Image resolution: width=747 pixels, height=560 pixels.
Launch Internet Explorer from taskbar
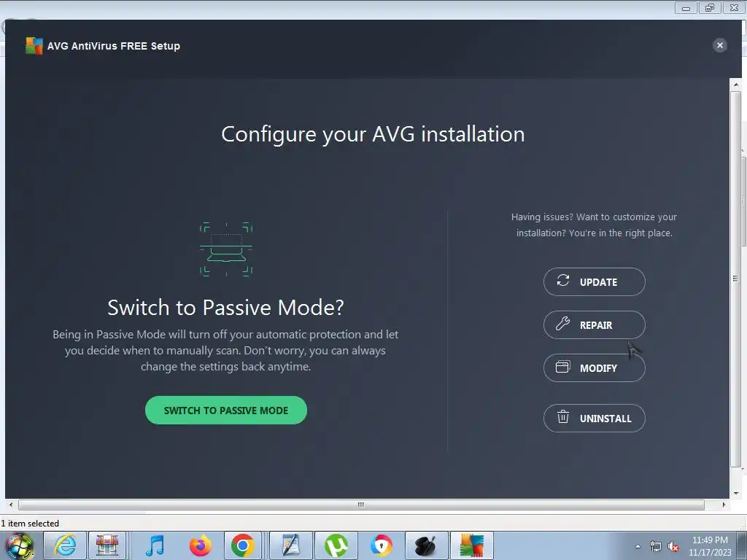pyautogui.click(x=65, y=545)
